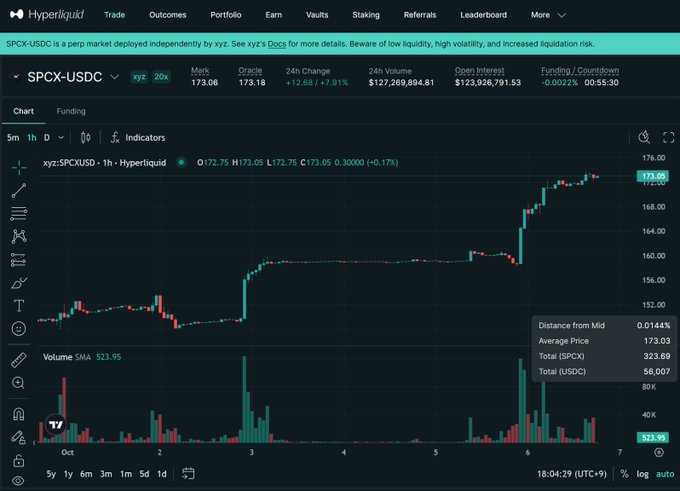This screenshot has width=680, height=491.
Task: Click the green market status dot
Action: [x=181, y=163]
